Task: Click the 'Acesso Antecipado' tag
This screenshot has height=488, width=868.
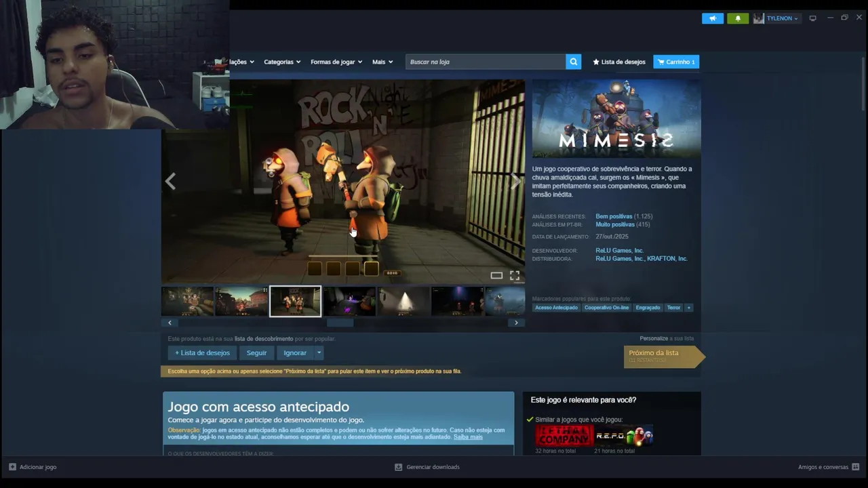Action: [556, 308]
